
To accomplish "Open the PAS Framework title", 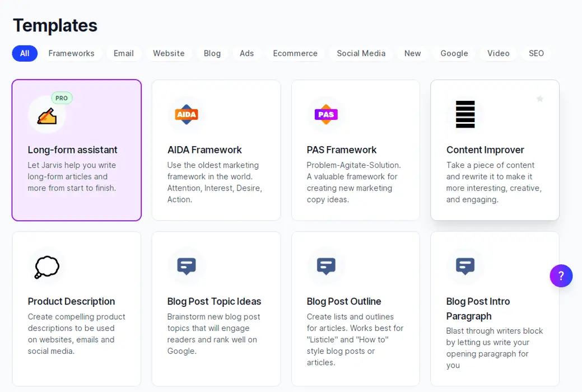I will (342, 150).
